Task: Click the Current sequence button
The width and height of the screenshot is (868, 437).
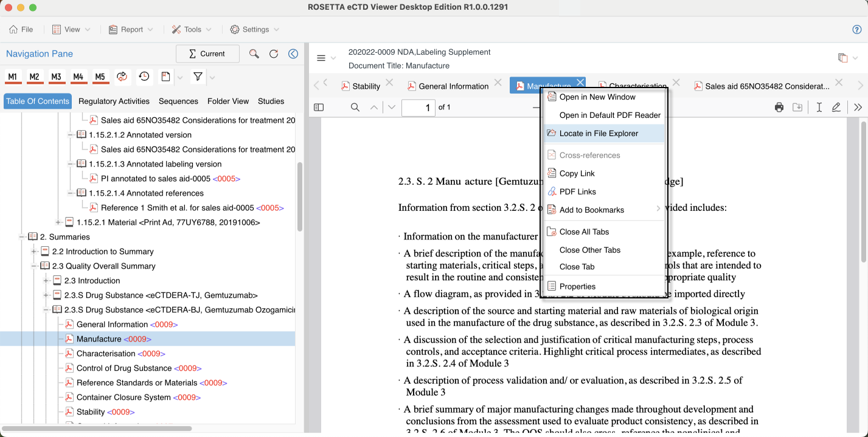Action: [x=207, y=54]
